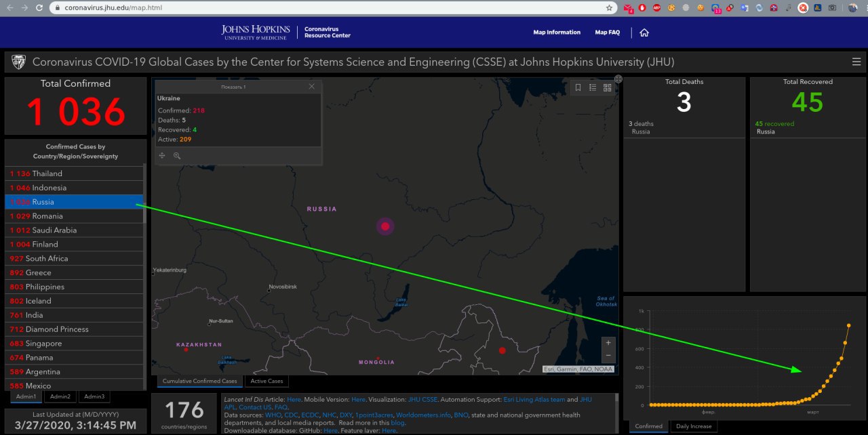Zoom out on the map with the minus button

(608, 356)
